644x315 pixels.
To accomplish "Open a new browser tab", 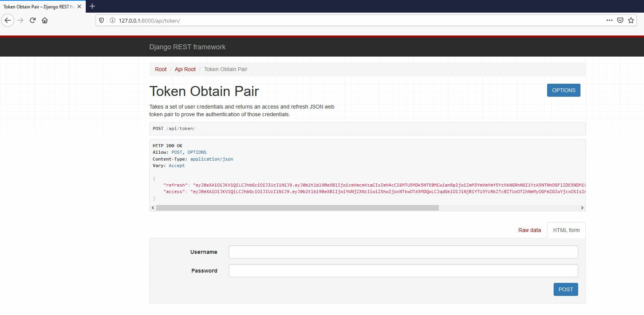I will tap(92, 6).
